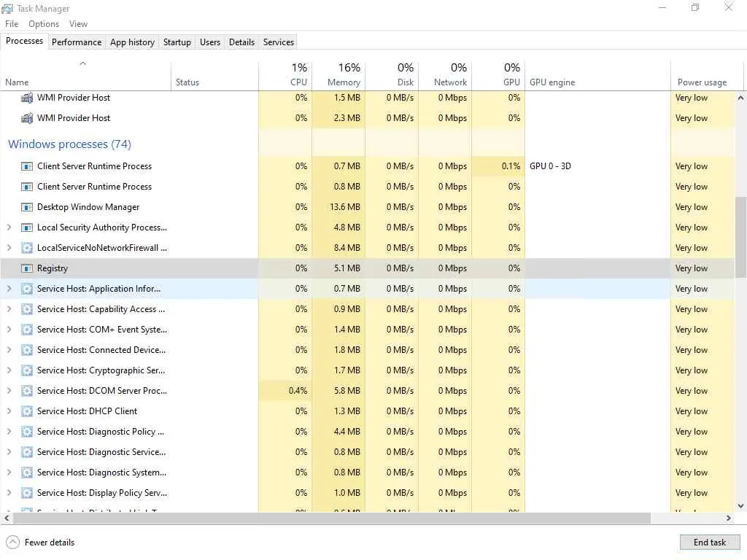Click the Local Security Authority Process icon
Screen dimensions: 747x560
click(27, 227)
